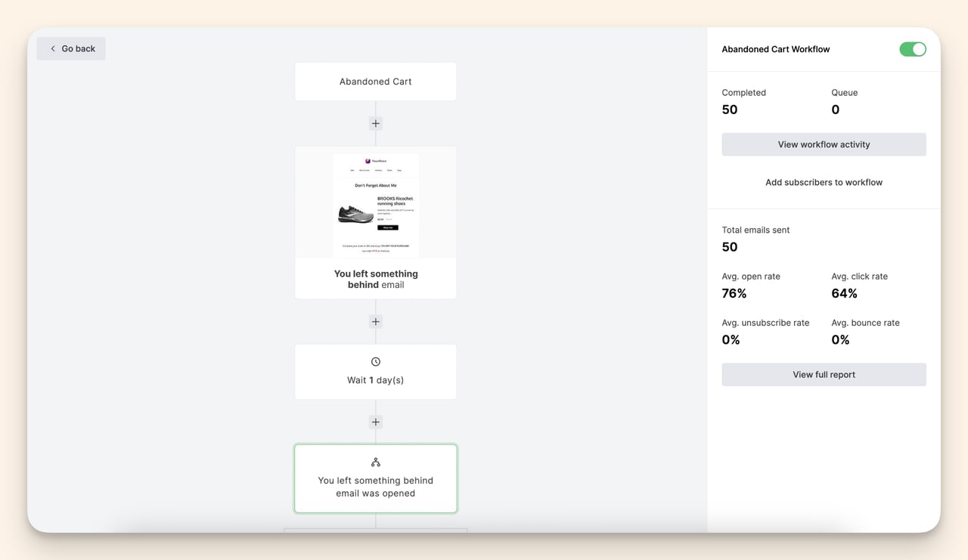Select the 'Wait 1 day(s)' delay step
The image size is (968, 560).
click(x=376, y=372)
